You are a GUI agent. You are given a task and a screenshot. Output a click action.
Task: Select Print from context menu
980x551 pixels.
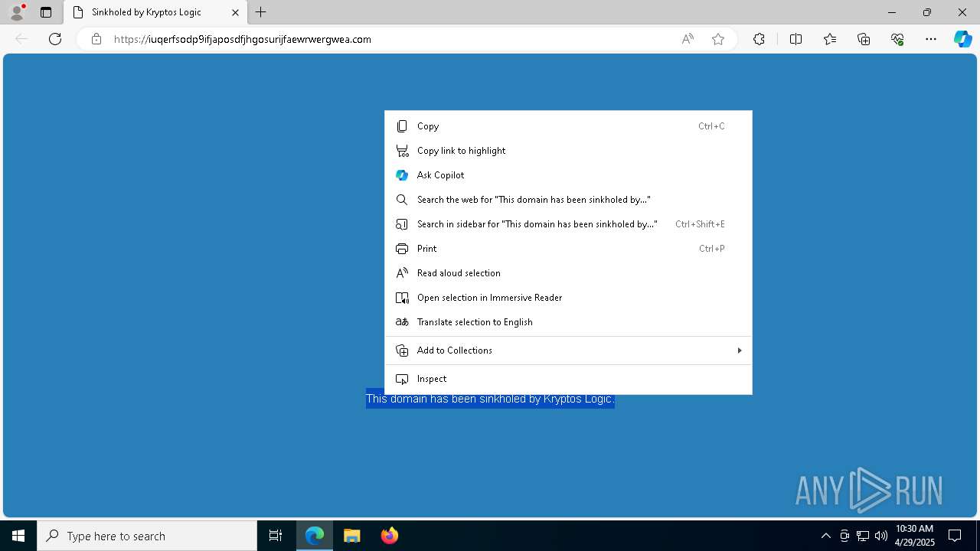pyautogui.click(x=568, y=249)
